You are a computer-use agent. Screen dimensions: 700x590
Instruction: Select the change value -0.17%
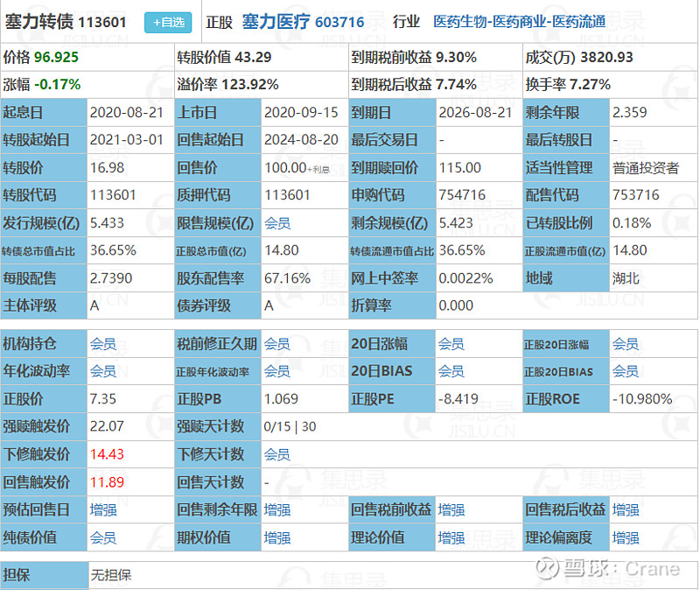58,84
